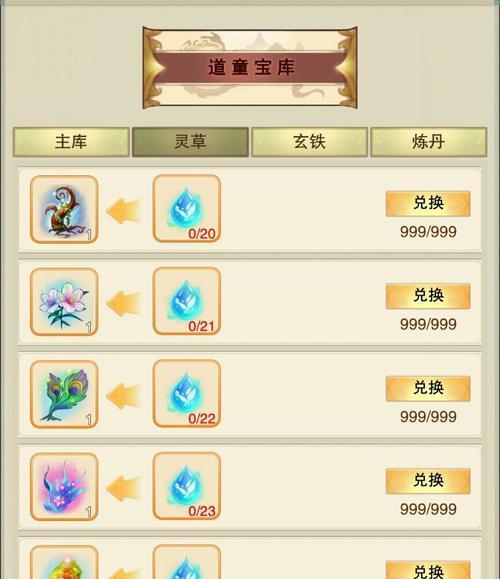Click 兑换 for the pink lily row
The image size is (500, 579).
428,296
